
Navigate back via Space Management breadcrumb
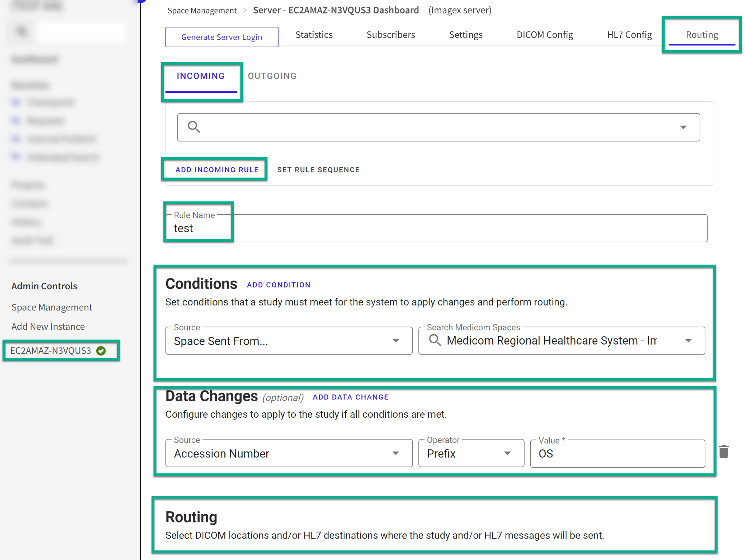click(202, 10)
